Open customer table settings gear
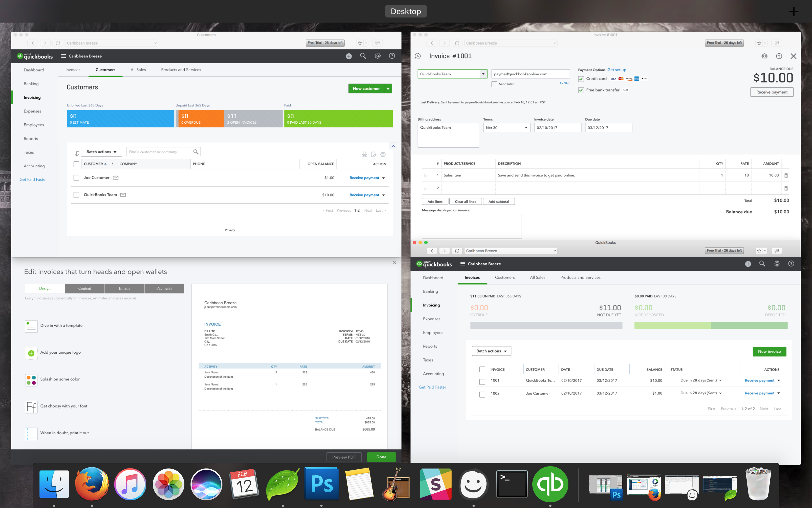This screenshot has height=508, width=812. point(383,155)
